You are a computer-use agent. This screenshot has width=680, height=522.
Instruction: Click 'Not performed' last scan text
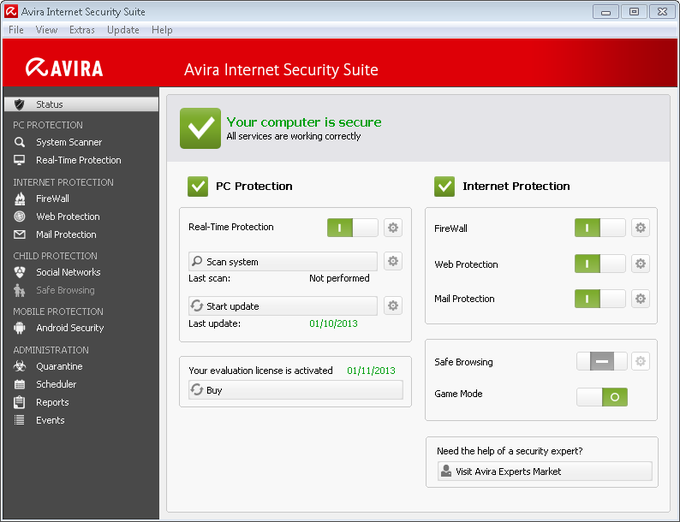point(339,278)
